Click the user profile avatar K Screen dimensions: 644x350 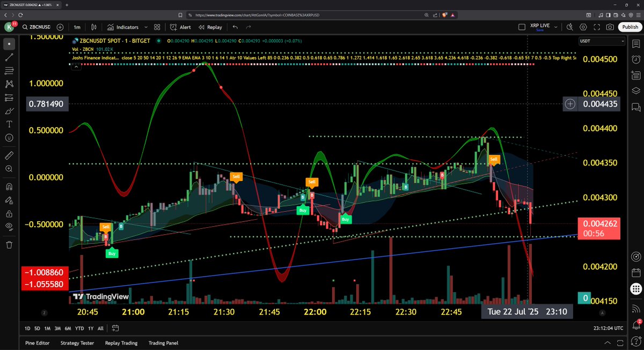[10, 27]
